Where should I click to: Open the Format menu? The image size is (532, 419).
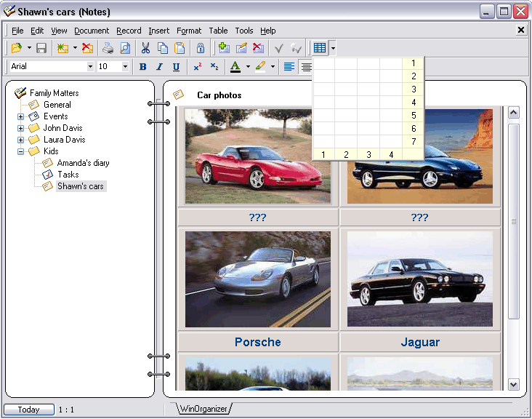pos(189,31)
